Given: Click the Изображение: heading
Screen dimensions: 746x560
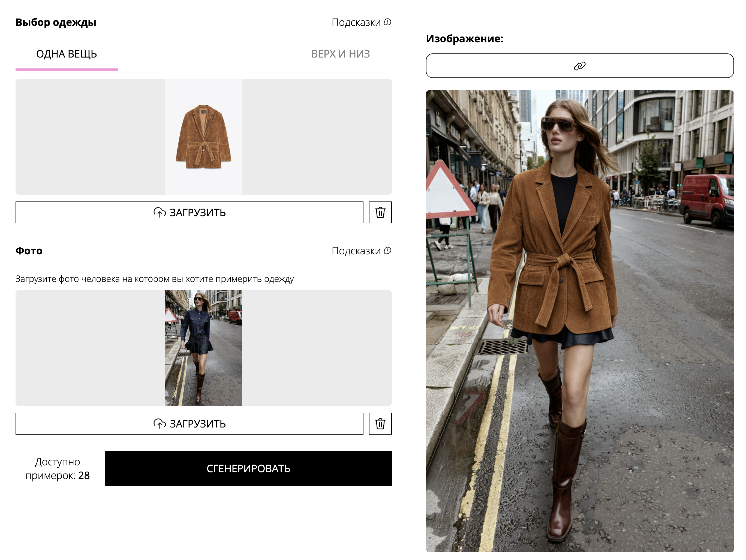Looking at the screenshot, I should coord(464,38).
